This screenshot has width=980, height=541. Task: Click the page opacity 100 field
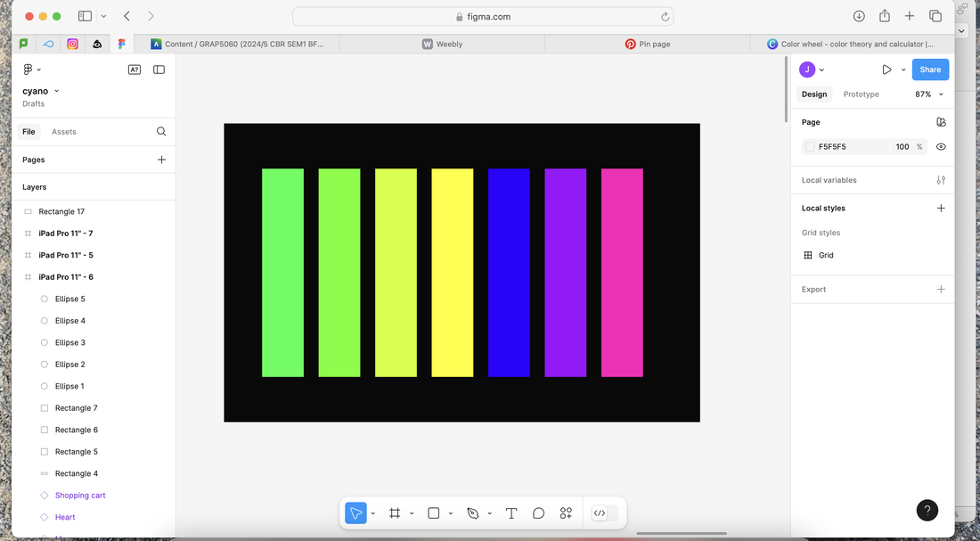(x=902, y=147)
